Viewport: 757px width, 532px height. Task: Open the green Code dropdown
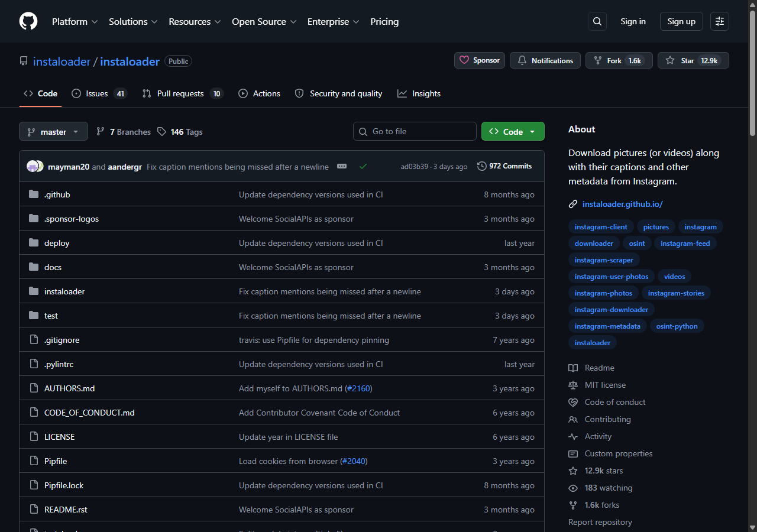coord(513,131)
